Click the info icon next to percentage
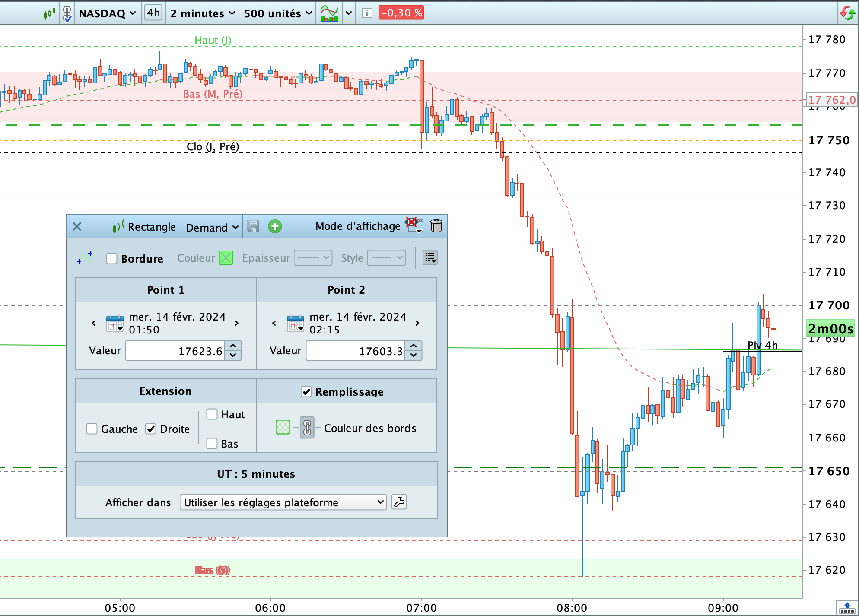 (367, 13)
